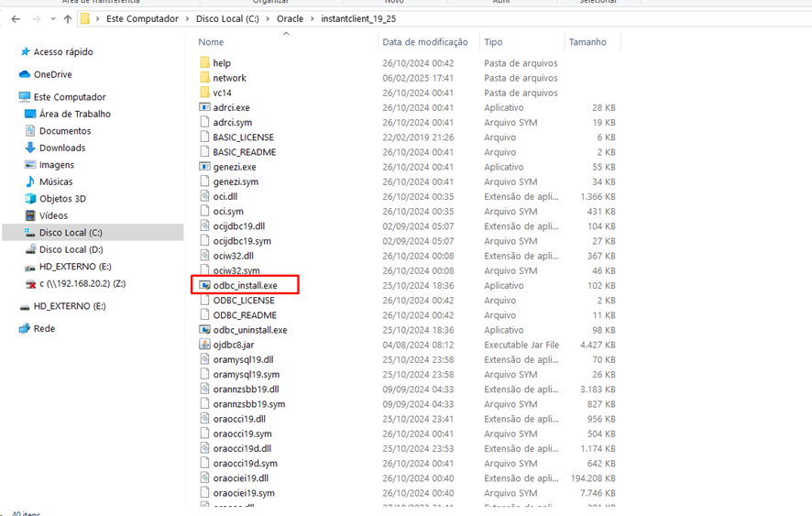The height and width of the screenshot is (516, 812).
Task: Open 'Área de Trabalho' in navigation pane
Action: [x=75, y=114]
